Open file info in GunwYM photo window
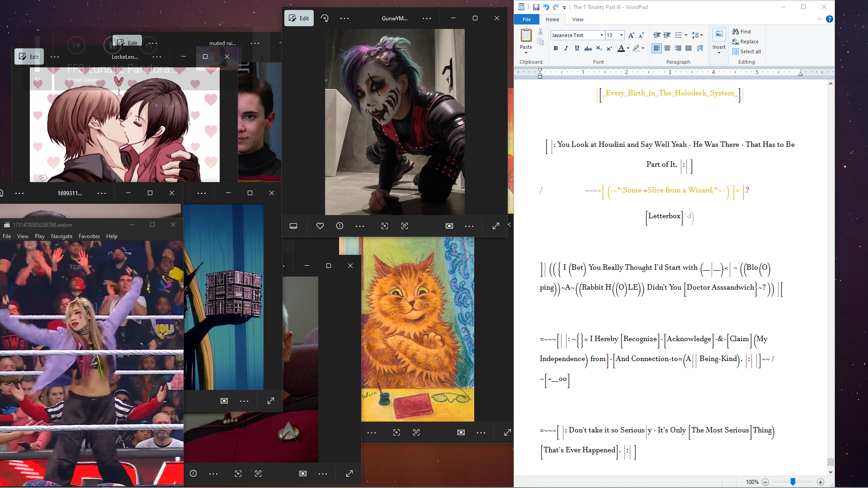The image size is (868, 488). tap(340, 226)
